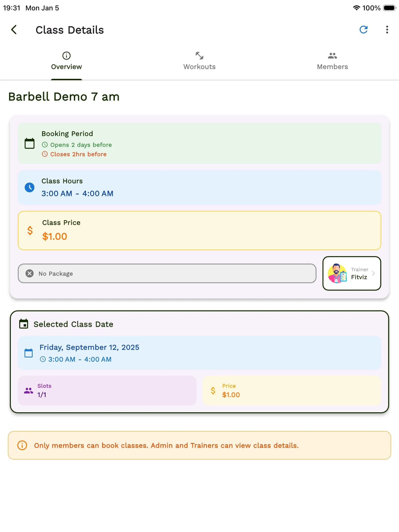Viewport: 399px width, 532px height.
Task: Click the Booking Period calendar icon
Action: click(29, 143)
